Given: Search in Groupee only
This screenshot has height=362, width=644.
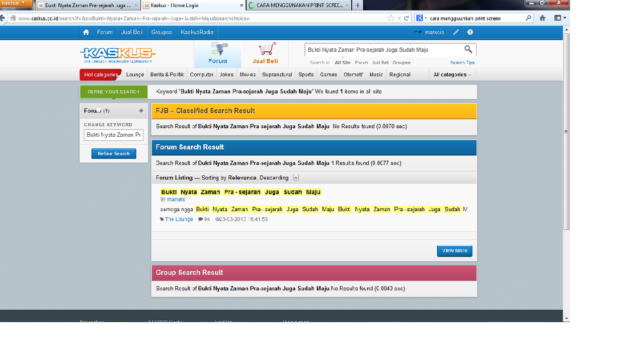Looking at the screenshot, I should pyautogui.click(x=401, y=63).
